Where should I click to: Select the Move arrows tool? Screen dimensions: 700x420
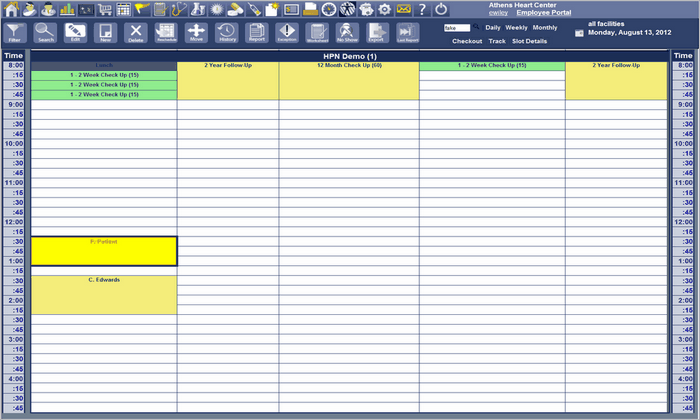pos(196,32)
